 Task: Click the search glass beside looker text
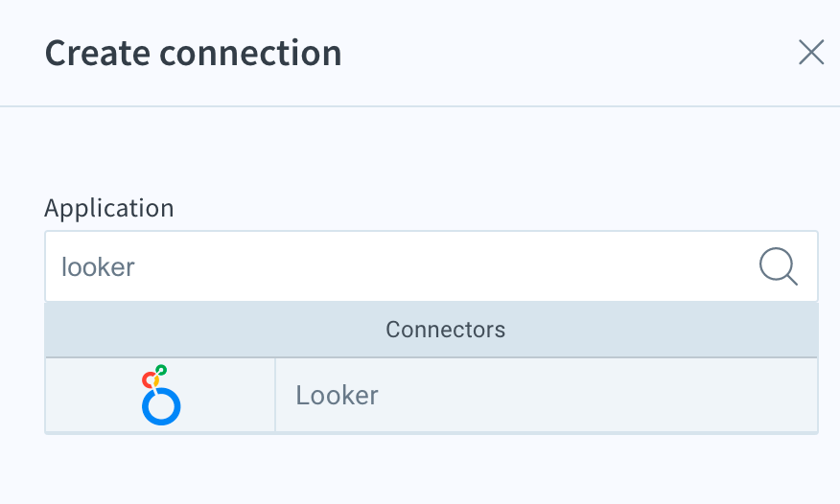point(779,266)
